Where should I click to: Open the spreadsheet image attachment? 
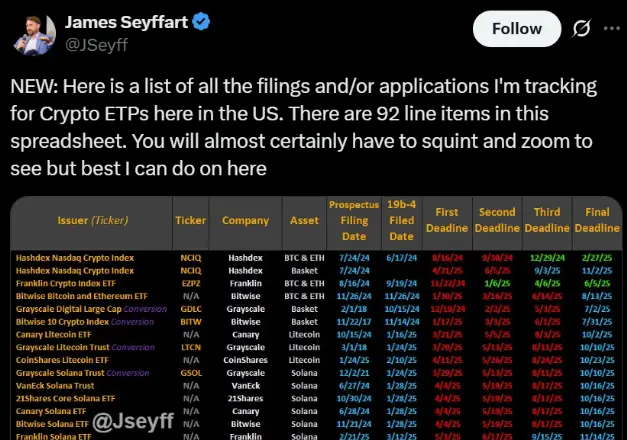click(x=316, y=318)
